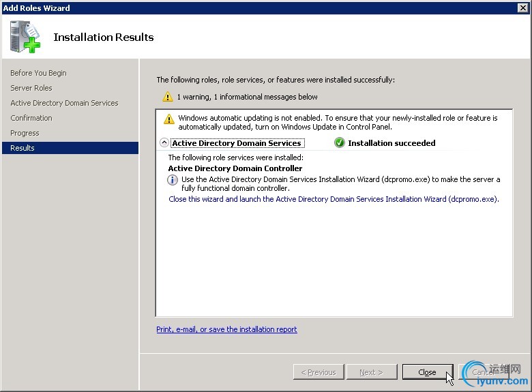Open Print, e-mail, or save the installation report
Screen dimensions: 532x392
(226, 329)
